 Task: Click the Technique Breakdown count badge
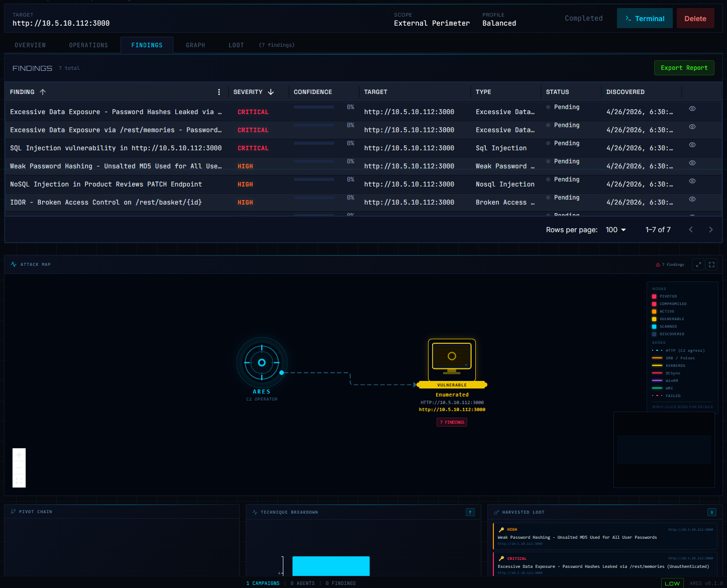[x=470, y=512]
